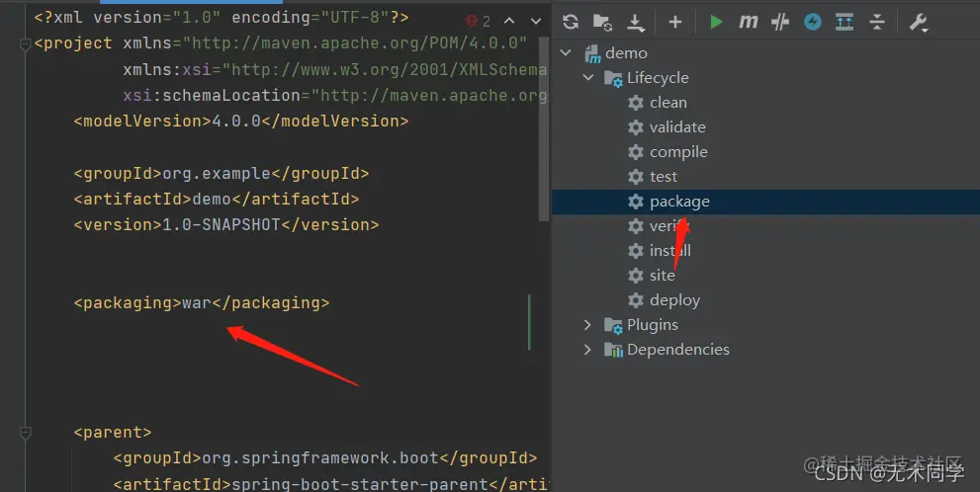Collapse all Maven tree nodes icon
This screenshot has width=980, height=492.
[x=877, y=23]
